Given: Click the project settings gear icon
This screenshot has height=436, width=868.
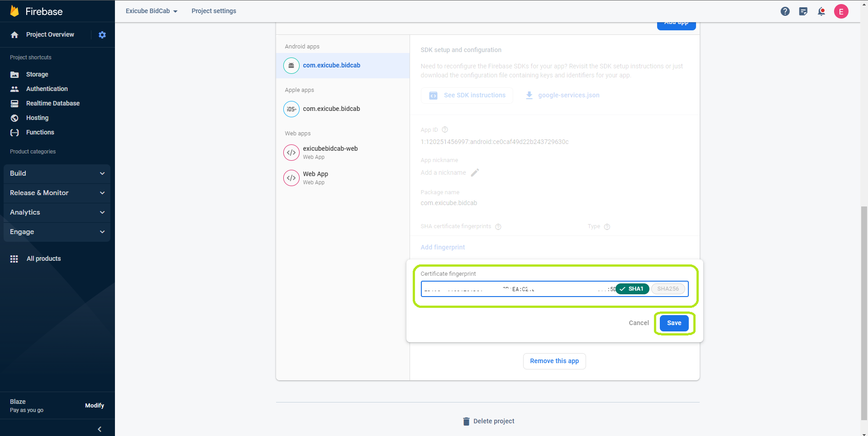Looking at the screenshot, I should tap(102, 35).
